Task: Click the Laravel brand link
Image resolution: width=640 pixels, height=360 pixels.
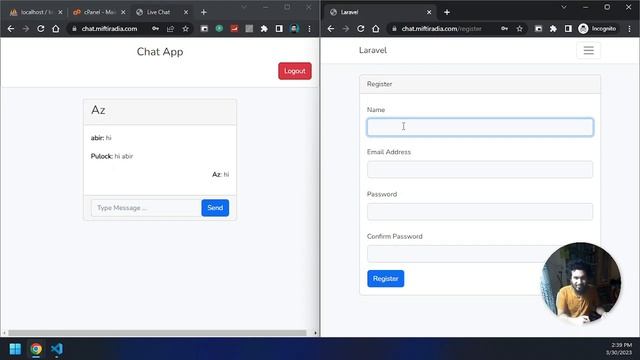Action: click(x=373, y=50)
